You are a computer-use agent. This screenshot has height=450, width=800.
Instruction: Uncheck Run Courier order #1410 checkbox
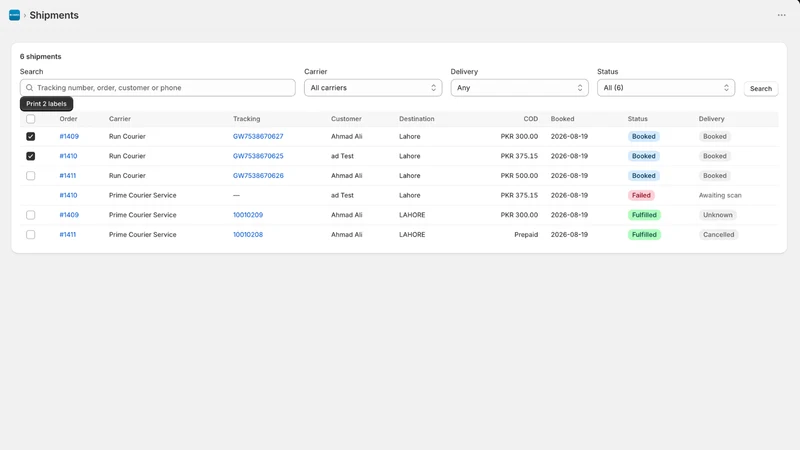coord(31,156)
